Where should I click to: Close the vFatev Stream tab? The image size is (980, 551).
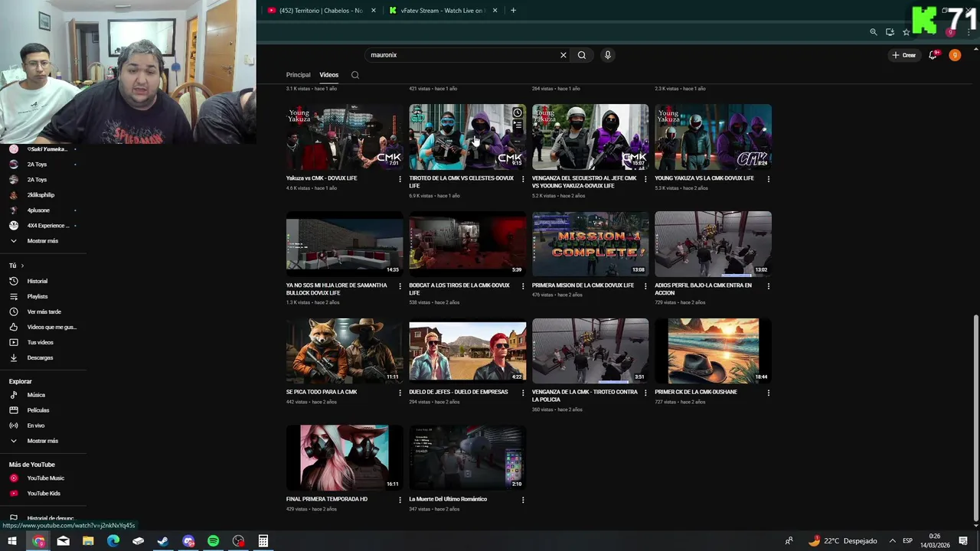[x=495, y=11]
